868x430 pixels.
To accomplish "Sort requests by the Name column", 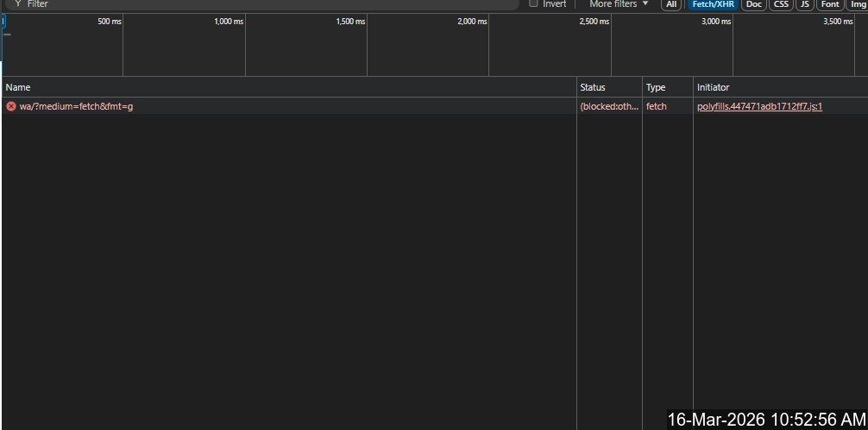I will pyautogui.click(x=17, y=87).
